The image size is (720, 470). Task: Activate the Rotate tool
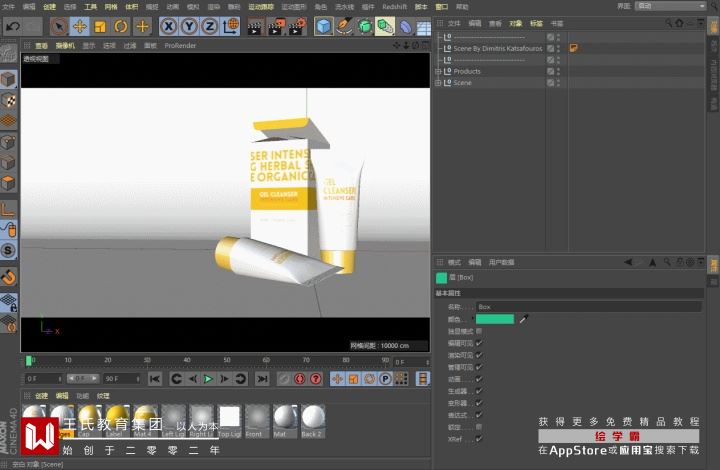click(121, 27)
